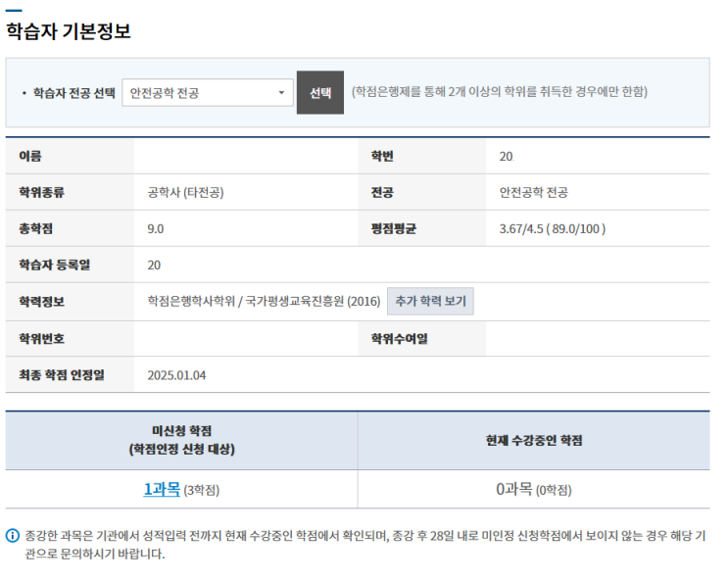Click the 학위수여일 label cell

(x=422, y=339)
